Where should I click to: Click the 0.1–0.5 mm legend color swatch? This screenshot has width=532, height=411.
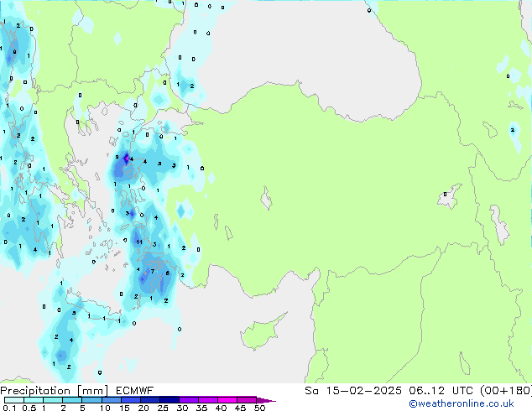14,400
